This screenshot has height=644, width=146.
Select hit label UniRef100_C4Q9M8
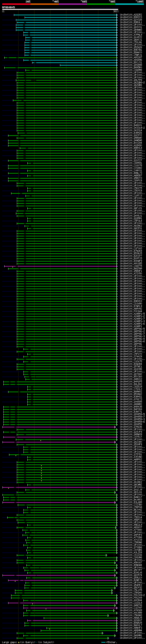point(131,70)
